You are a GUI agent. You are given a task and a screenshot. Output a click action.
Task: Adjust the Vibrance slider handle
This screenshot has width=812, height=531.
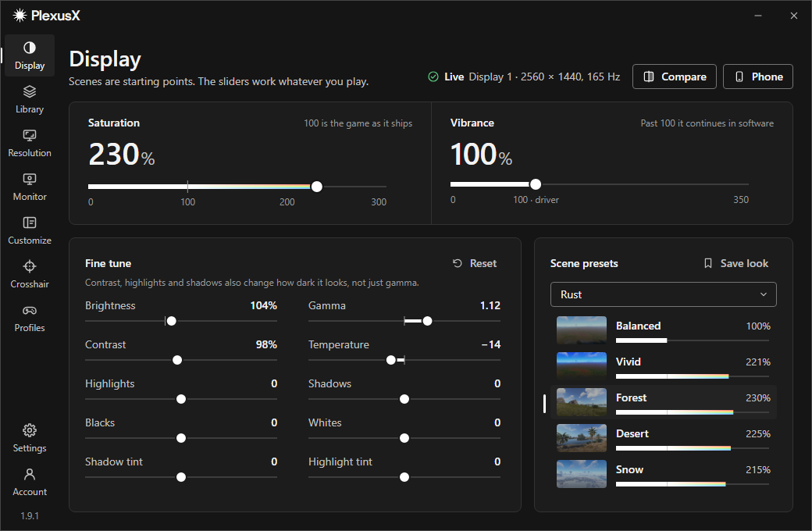(x=536, y=184)
